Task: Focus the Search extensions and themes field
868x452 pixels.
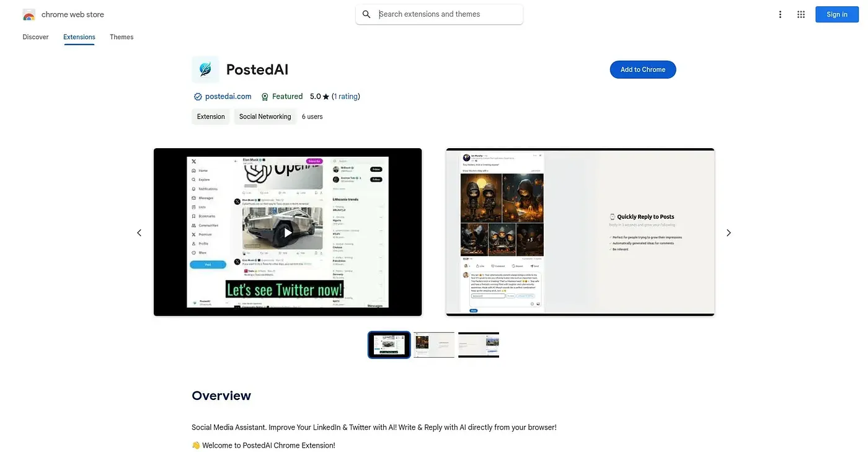Action: pyautogui.click(x=440, y=14)
